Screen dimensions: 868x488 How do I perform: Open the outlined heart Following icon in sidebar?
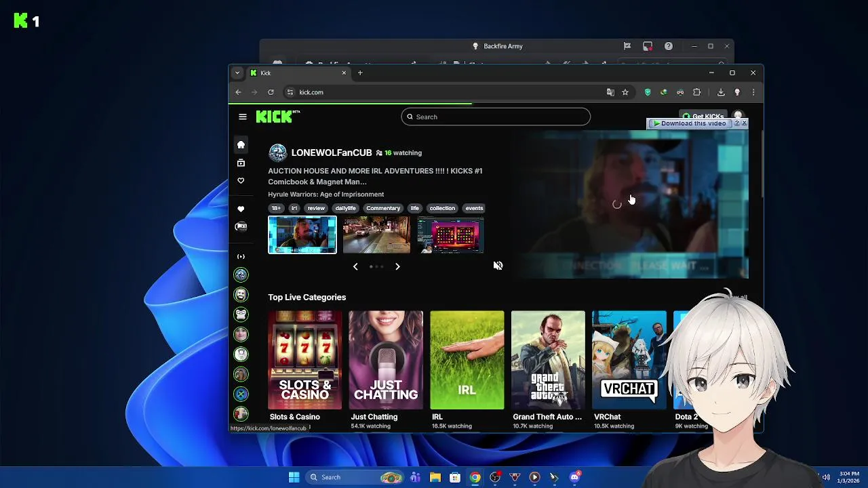(x=241, y=181)
